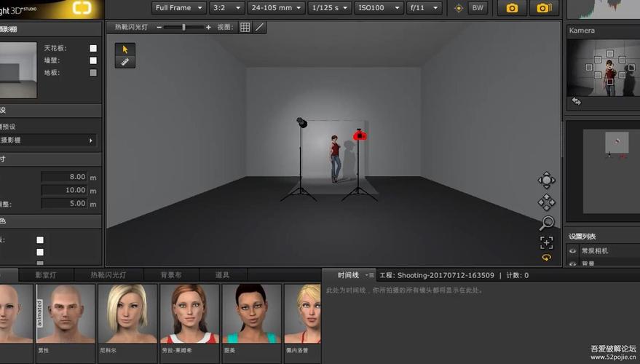Select the arrow pointer tool
Screen dimensions: 640x364
click(x=125, y=49)
